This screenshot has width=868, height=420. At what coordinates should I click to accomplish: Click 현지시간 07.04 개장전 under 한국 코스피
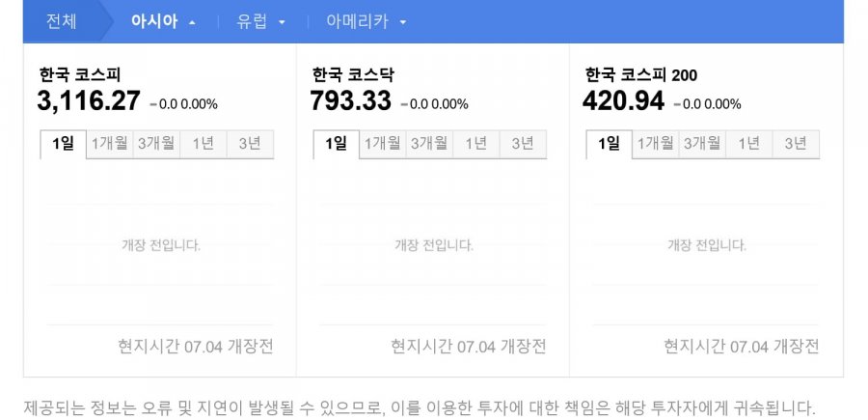point(196,347)
